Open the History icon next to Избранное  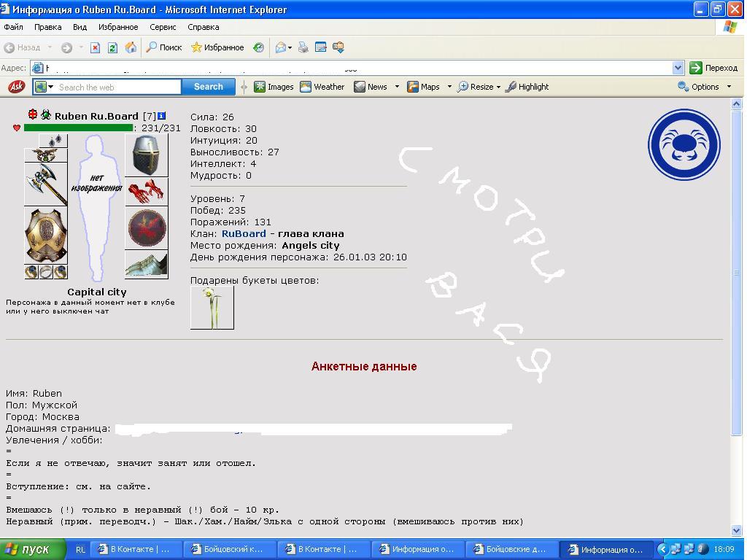click(x=258, y=47)
